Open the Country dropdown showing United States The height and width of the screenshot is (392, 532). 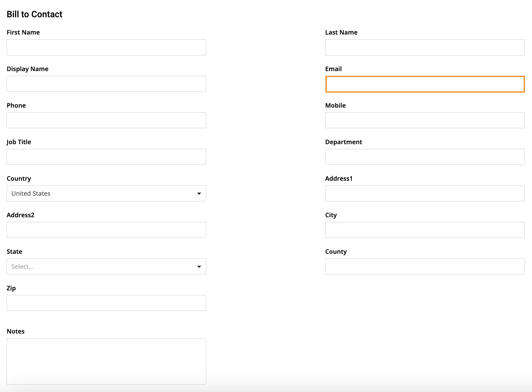(x=106, y=193)
